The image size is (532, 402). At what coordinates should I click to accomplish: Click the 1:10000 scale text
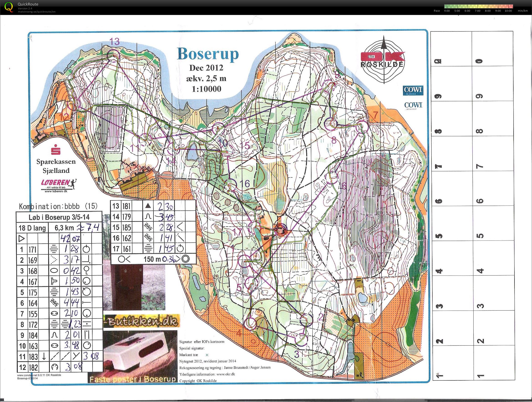207,89
